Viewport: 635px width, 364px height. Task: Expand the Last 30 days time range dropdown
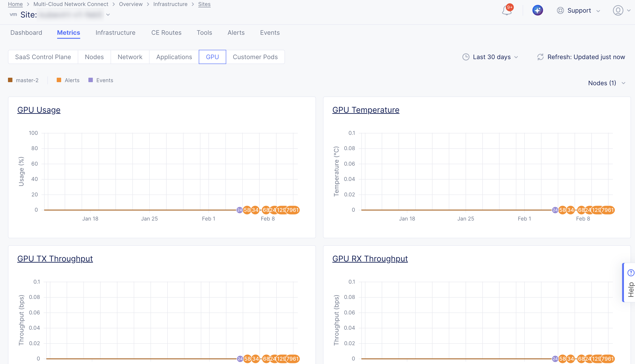(x=516, y=57)
